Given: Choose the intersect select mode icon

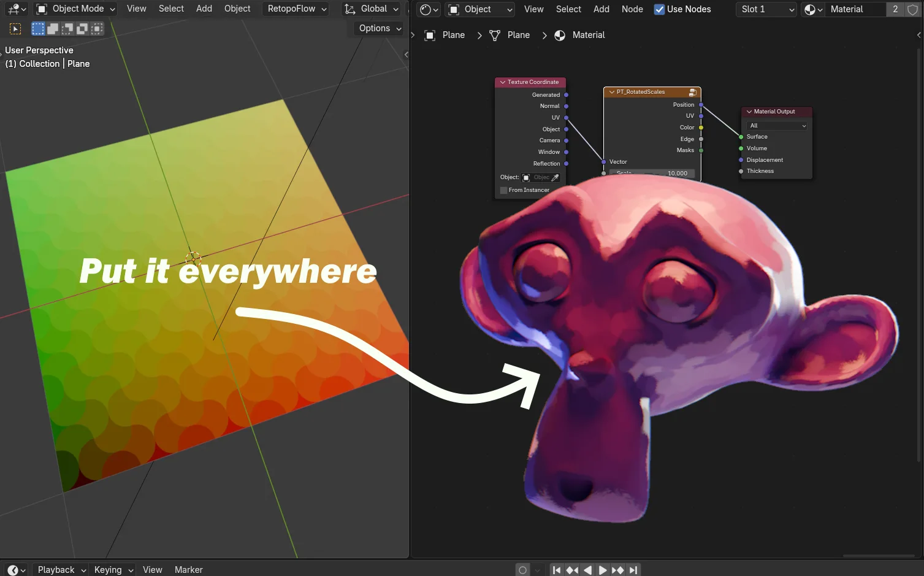Looking at the screenshot, I should click(96, 28).
